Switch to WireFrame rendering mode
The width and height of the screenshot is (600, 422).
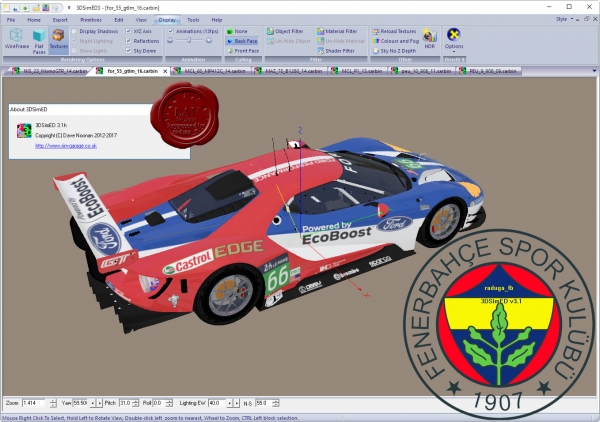point(16,39)
